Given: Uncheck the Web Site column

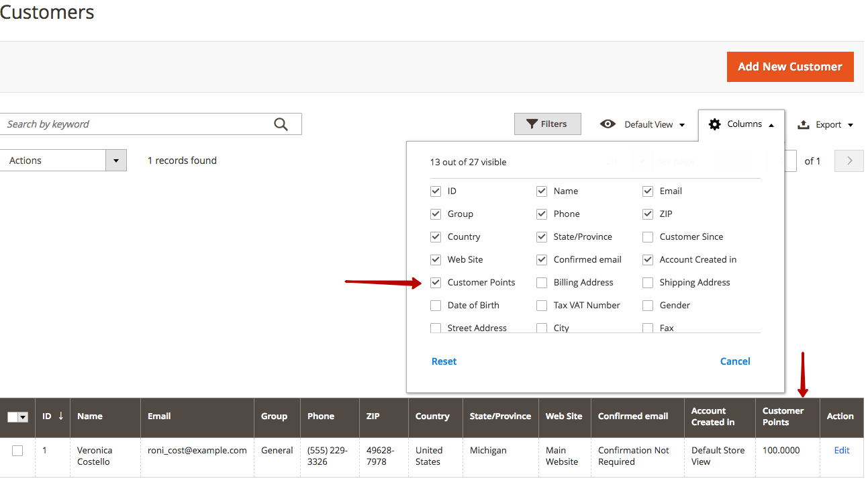Looking at the screenshot, I should 436,260.
